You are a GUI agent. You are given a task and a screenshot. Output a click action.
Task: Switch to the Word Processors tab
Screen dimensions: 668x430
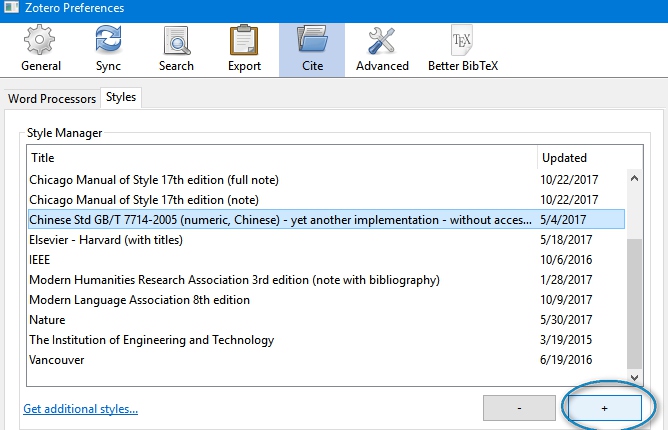(x=52, y=99)
